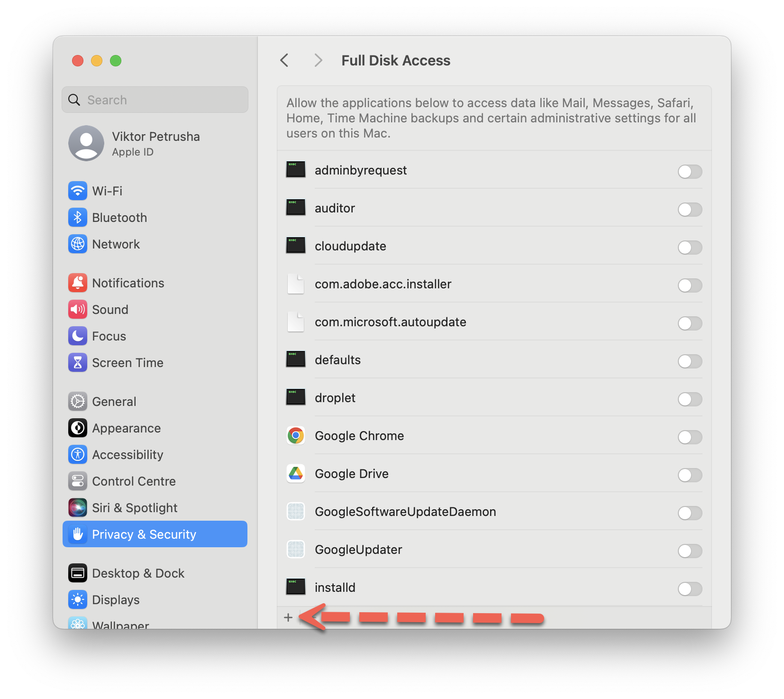
Task: Go forward with the right chevron
Action: click(x=319, y=60)
